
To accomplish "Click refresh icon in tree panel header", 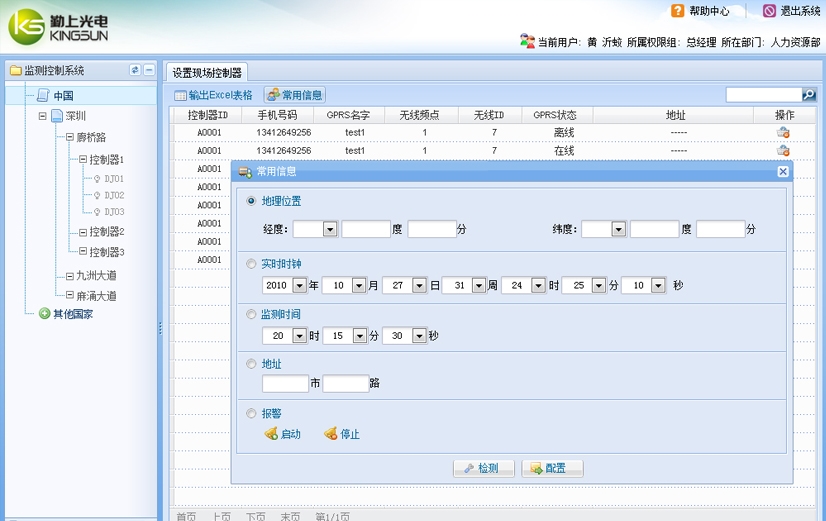I will coord(135,71).
